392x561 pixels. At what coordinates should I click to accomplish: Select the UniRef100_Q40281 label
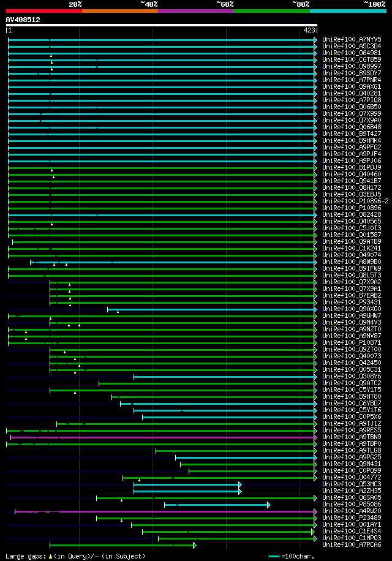pos(352,93)
